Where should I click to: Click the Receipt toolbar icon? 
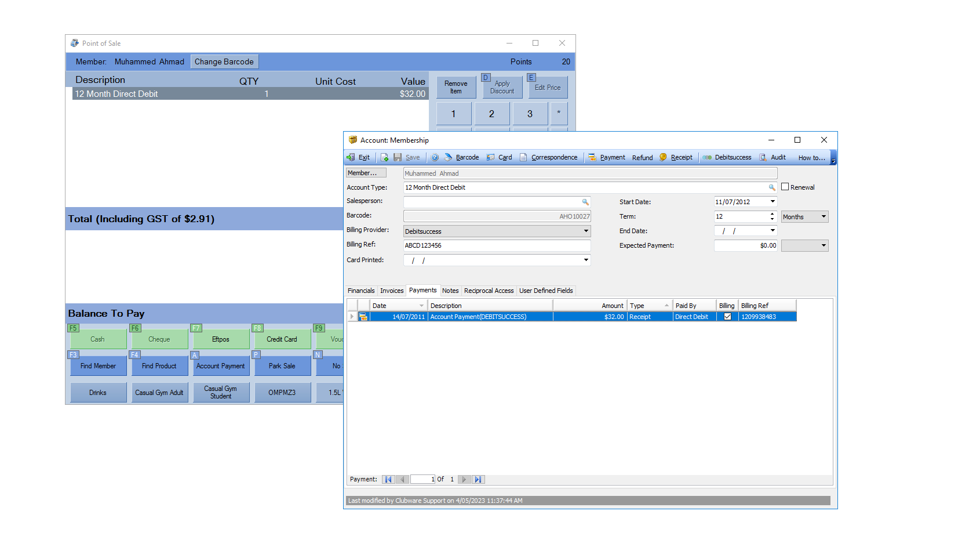pos(664,157)
